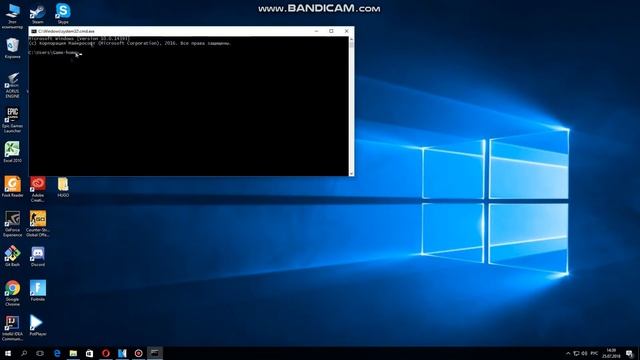Show hidden system tray icons
640x360 pixels.
pos(568,353)
